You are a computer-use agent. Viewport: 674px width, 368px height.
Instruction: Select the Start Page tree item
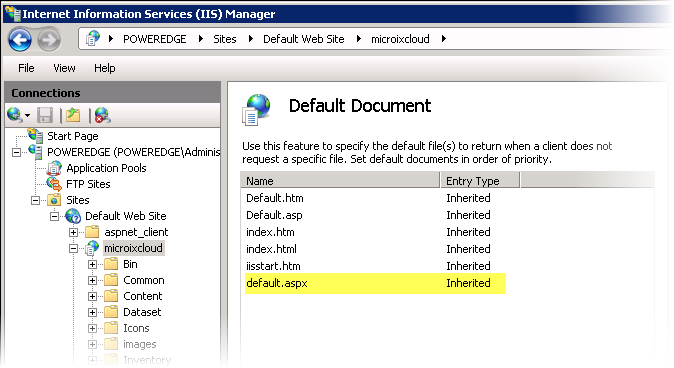[x=73, y=136]
